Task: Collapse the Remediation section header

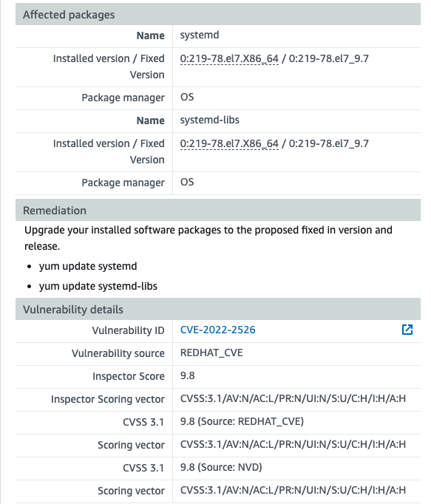Action: 218,210
